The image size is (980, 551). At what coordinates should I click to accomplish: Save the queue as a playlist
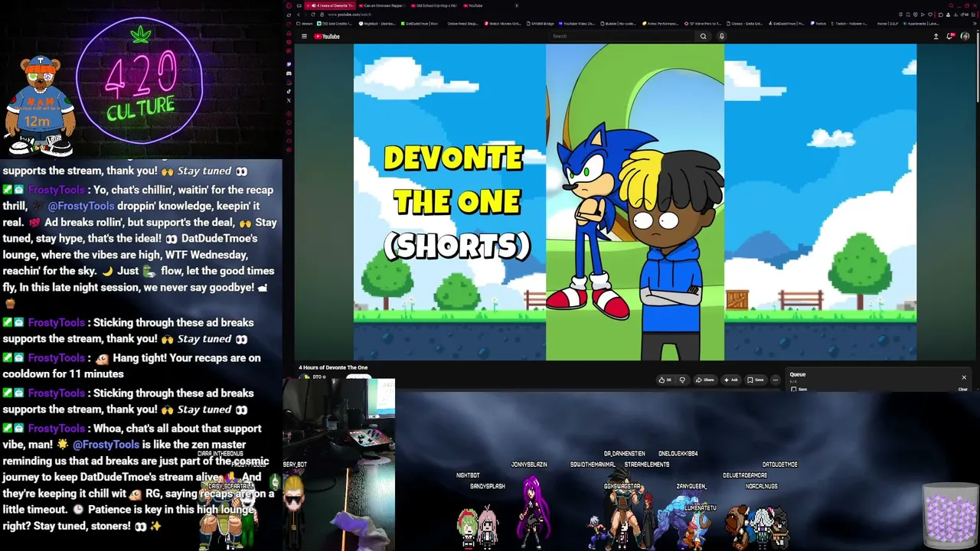799,389
